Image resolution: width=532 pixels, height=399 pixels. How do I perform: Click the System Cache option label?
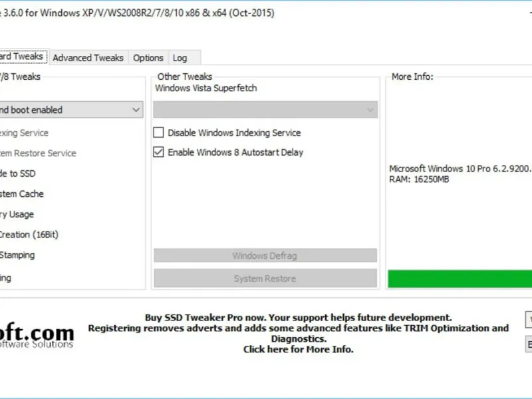coord(21,194)
